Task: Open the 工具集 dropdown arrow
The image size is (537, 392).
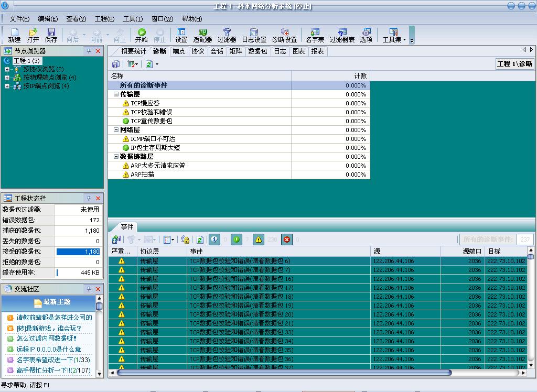Action: (x=404, y=40)
